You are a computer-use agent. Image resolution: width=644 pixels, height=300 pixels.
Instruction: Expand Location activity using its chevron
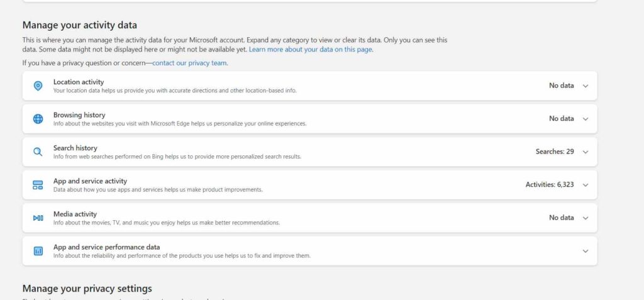pyautogui.click(x=586, y=86)
